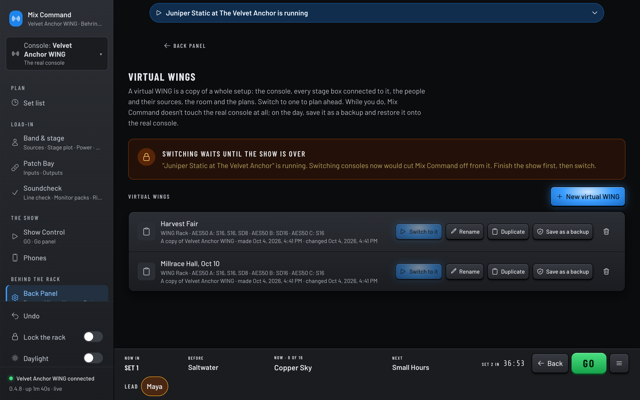Rename the Harvest Fair virtual WING

coord(464,232)
